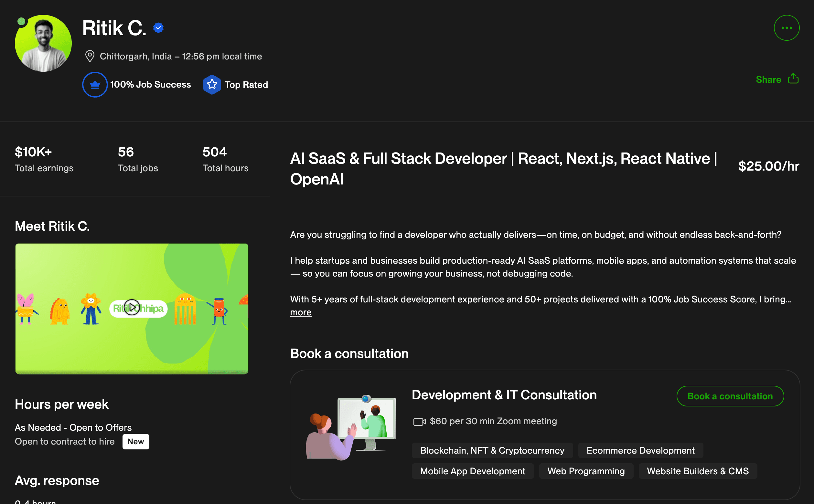Image resolution: width=814 pixels, height=504 pixels.
Task: Click the Job Success crown badge icon
Action: click(95, 85)
